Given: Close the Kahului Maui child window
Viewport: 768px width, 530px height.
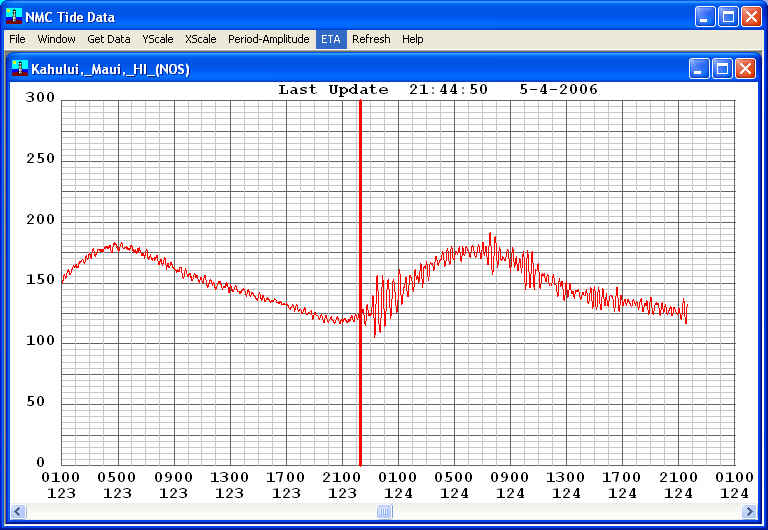Looking at the screenshot, I should point(745,69).
